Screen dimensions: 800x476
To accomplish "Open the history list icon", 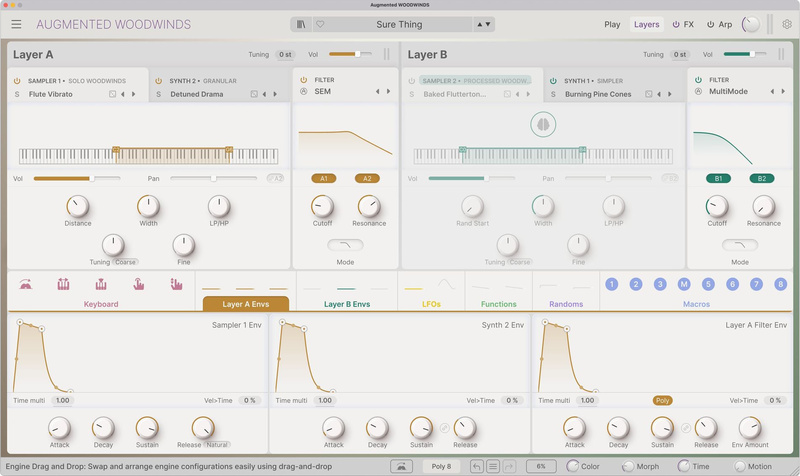I will pos(493,466).
